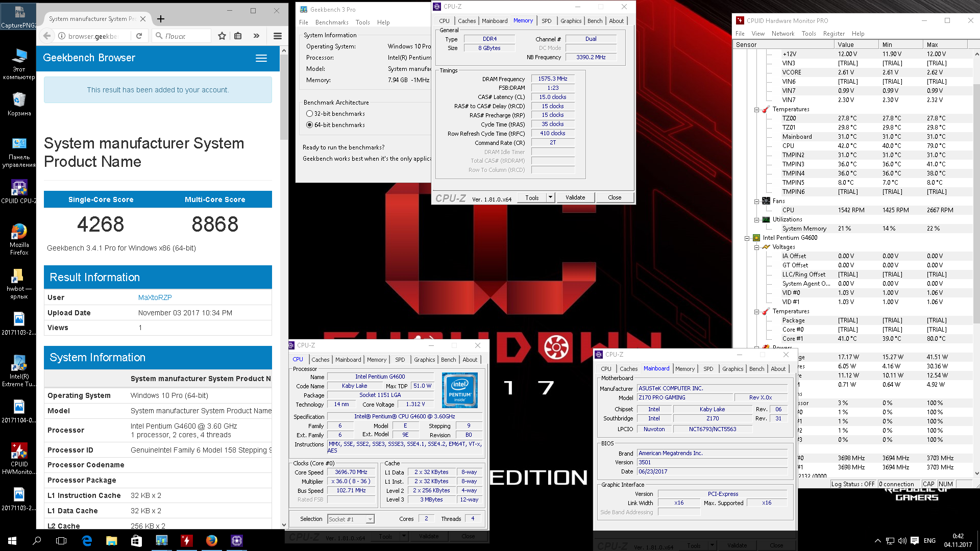980x551 pixels.
Task: Click Geekbench Browser header title
Action: pos(89,58)
